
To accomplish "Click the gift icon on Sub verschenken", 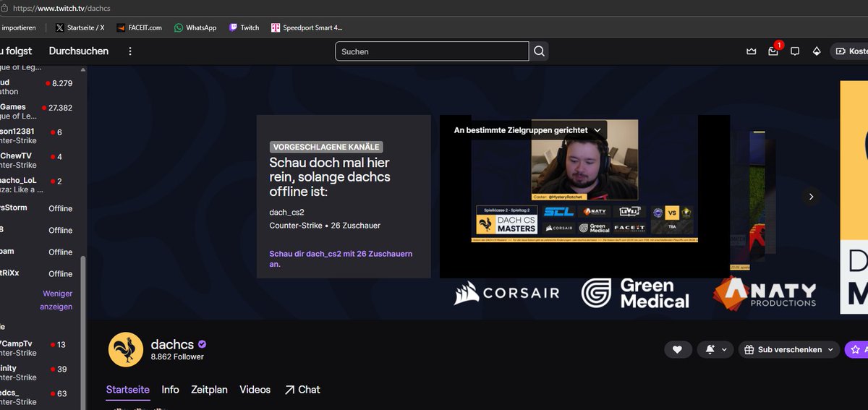I will coord(749,349).
